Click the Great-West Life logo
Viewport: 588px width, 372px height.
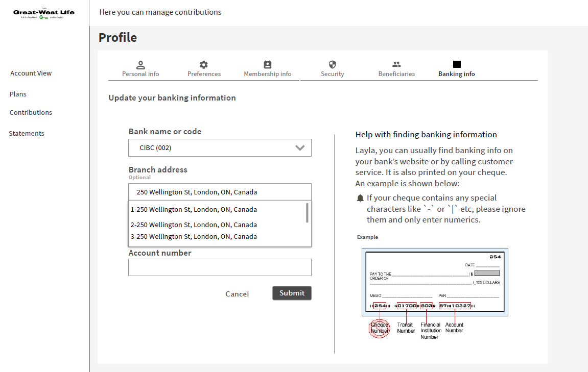coord(44,13)
